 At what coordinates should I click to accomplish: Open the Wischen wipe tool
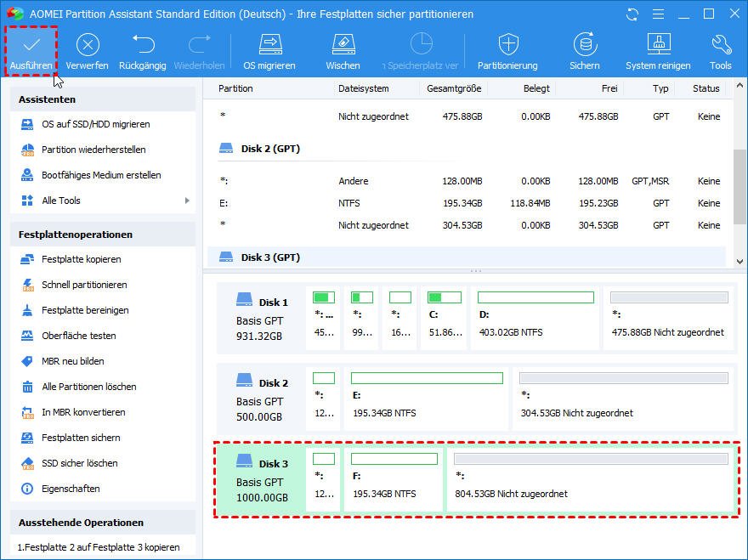(343, 45)
